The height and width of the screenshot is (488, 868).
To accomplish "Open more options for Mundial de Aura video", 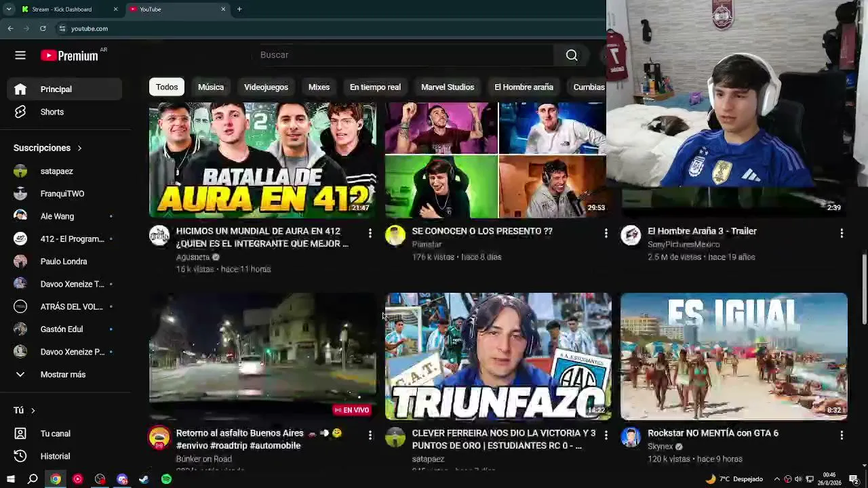I will pos(370,233).
